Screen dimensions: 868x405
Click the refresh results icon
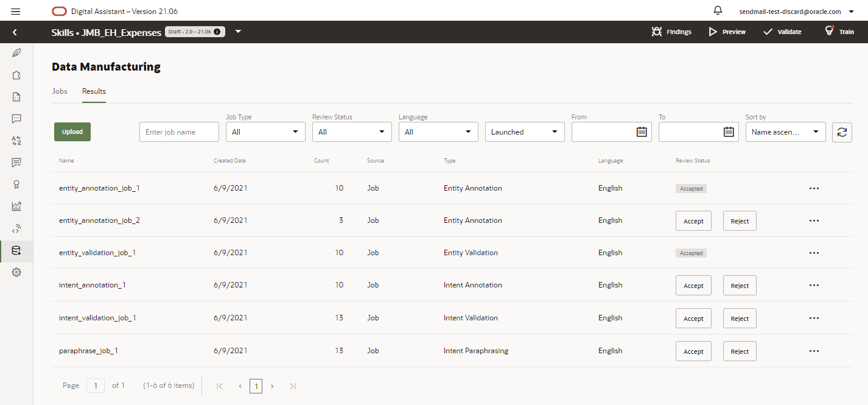tap(842, 132)
